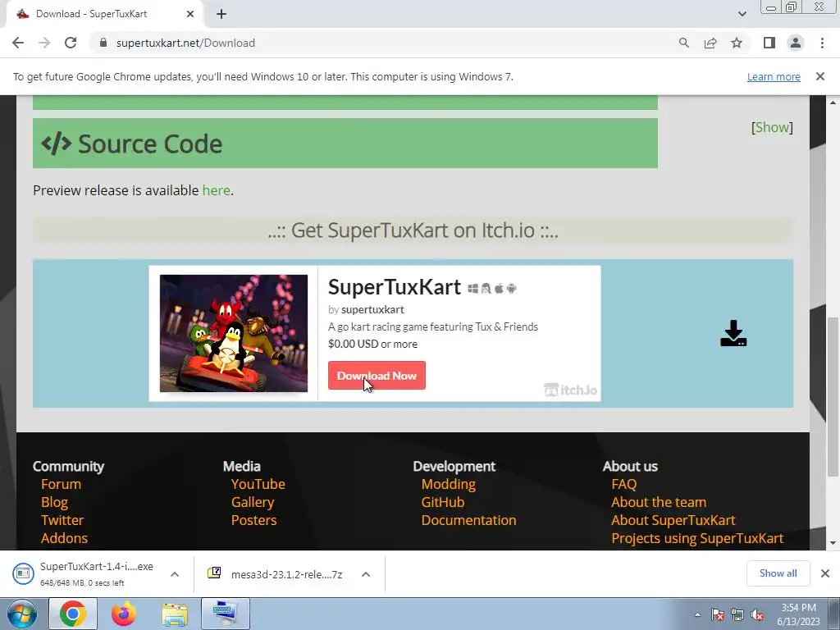
Task: Open the Addons footer link
Action: 64,538
